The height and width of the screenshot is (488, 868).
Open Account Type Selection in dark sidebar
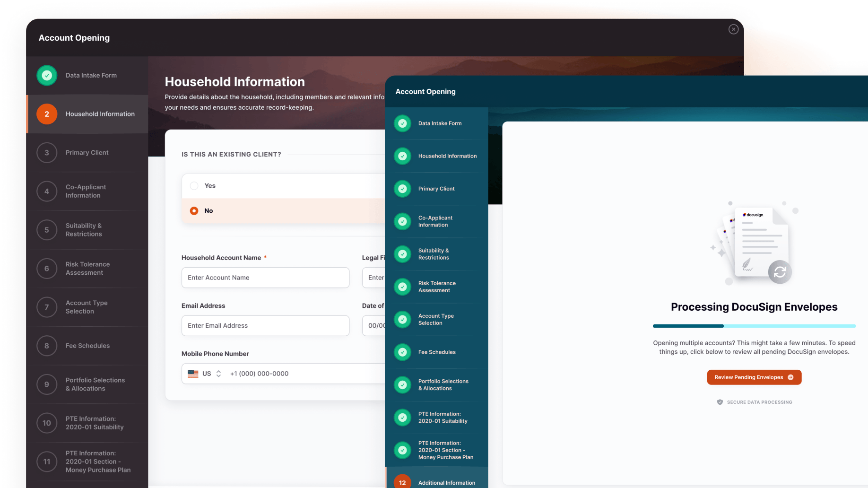pos(87,307)
